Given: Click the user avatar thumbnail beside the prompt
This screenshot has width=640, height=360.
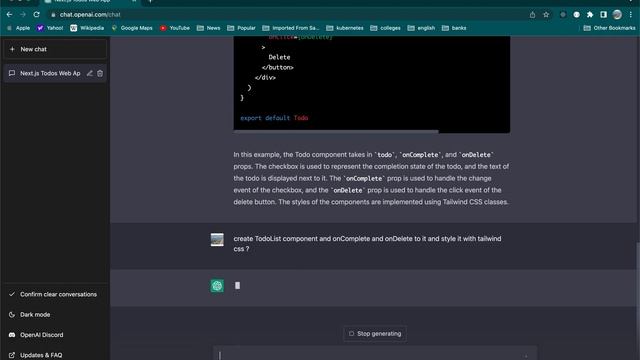Looking at the screenshot, I should tap(217, 240).
